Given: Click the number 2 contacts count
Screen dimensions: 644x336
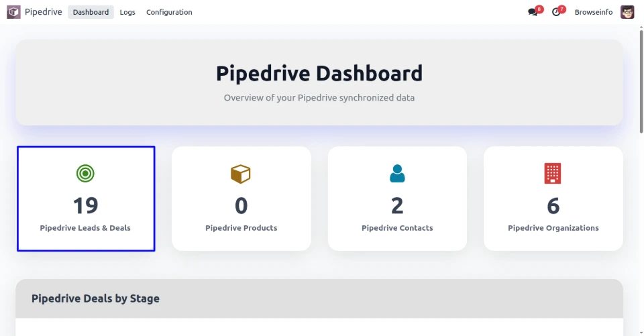Looking at the screenshot, I should tap(397, 205).
